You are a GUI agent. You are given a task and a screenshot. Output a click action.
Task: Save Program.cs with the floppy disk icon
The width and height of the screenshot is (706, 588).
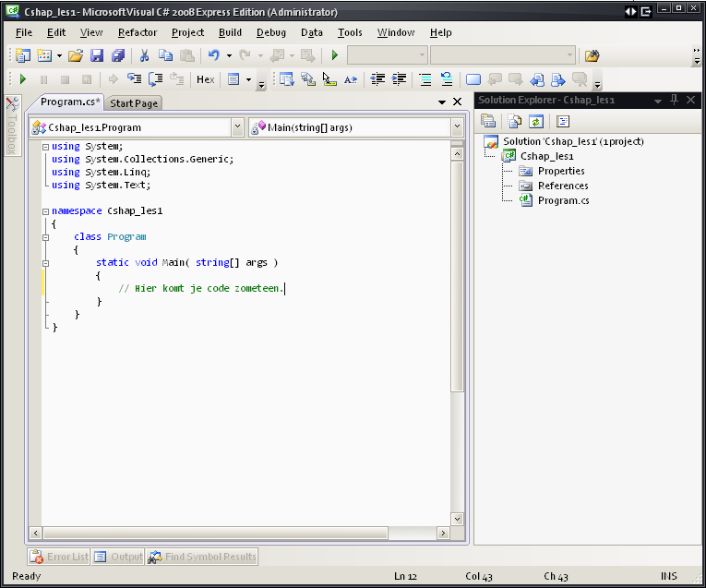coord(97,55)
